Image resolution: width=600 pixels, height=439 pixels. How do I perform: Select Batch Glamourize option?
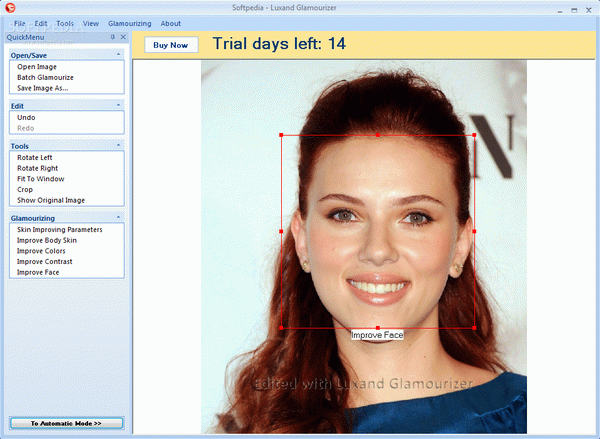tap(45, 77)
